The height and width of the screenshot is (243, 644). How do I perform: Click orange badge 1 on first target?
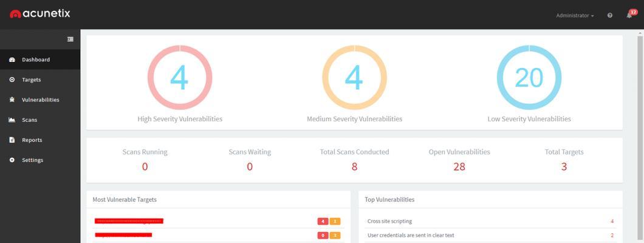pos(335,222)
